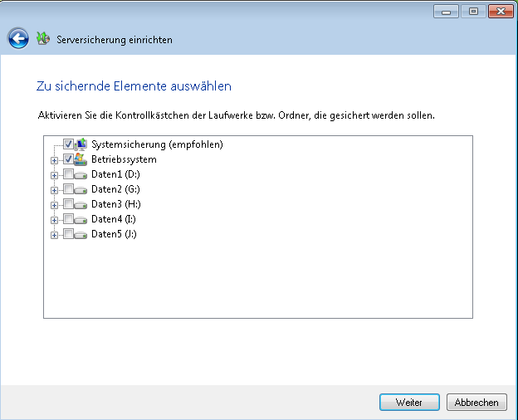Tick the Daten3 (H:) checkbox

coord(68,204)
